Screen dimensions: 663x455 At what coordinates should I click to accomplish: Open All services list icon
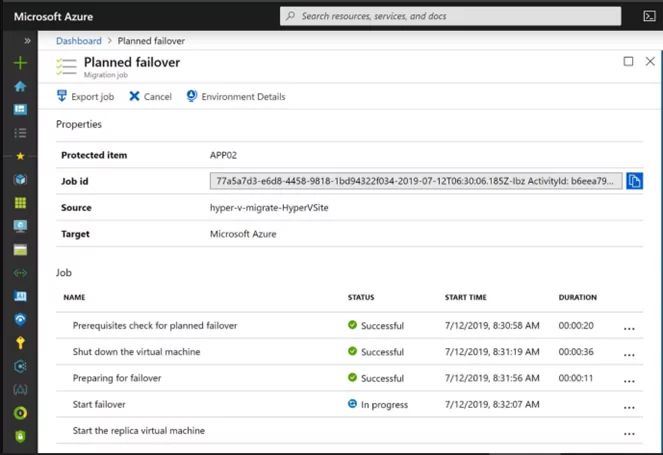point(20,133)
